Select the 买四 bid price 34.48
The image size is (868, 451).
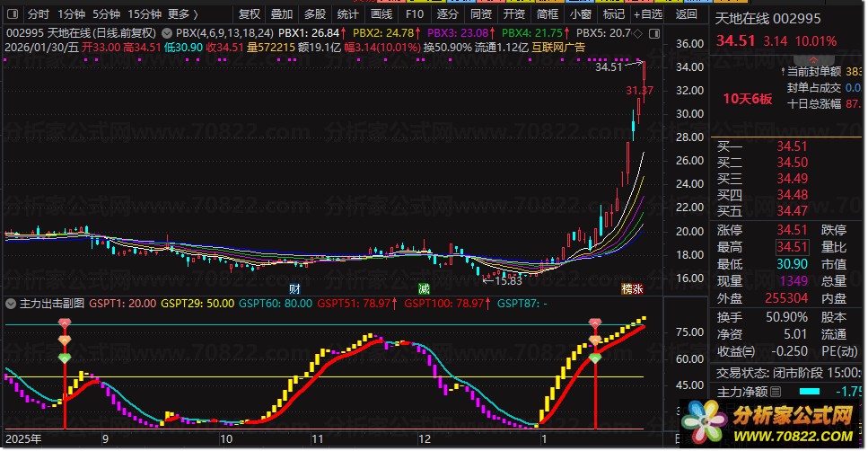tap(792, 194)
